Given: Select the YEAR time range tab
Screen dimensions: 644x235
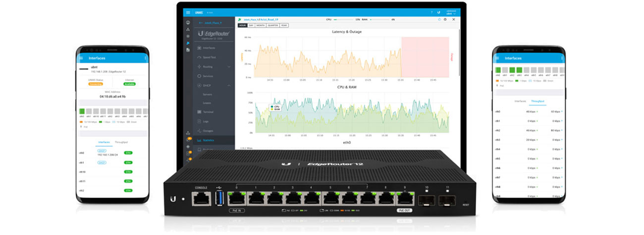Looking at the screenshot, I should pos(284,25).
